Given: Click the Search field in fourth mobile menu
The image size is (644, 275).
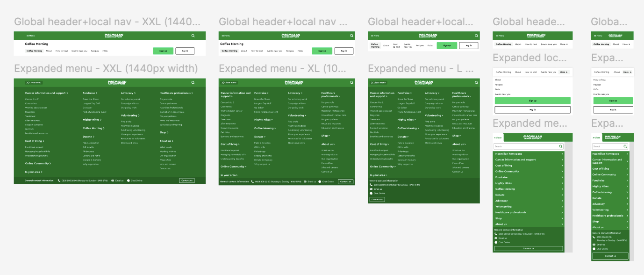Looking at the screenshot, I should (x=526, y=146).
